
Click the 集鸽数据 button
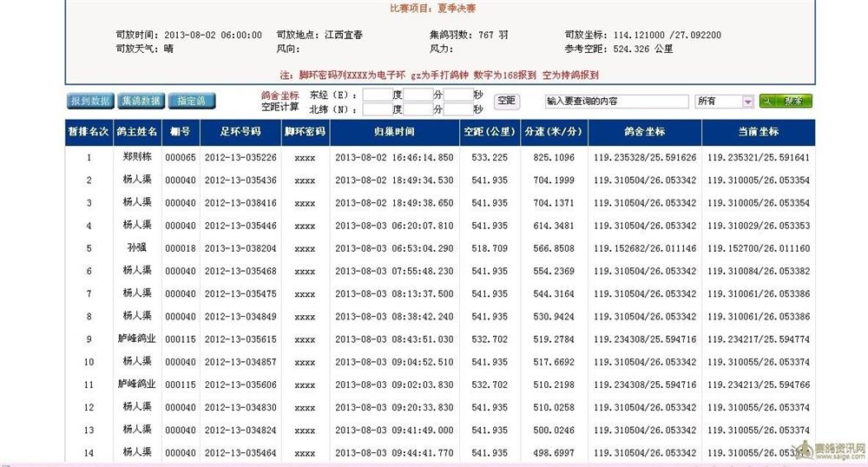point(141,101)
